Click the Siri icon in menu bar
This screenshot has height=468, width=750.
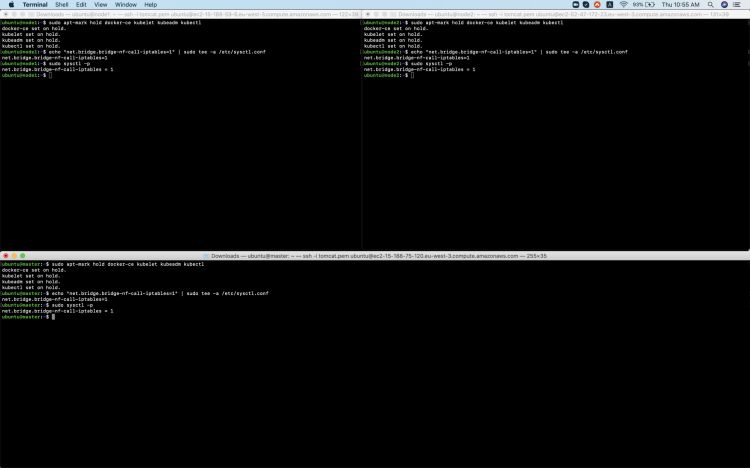pyautogui.click(x=725, y=4)
